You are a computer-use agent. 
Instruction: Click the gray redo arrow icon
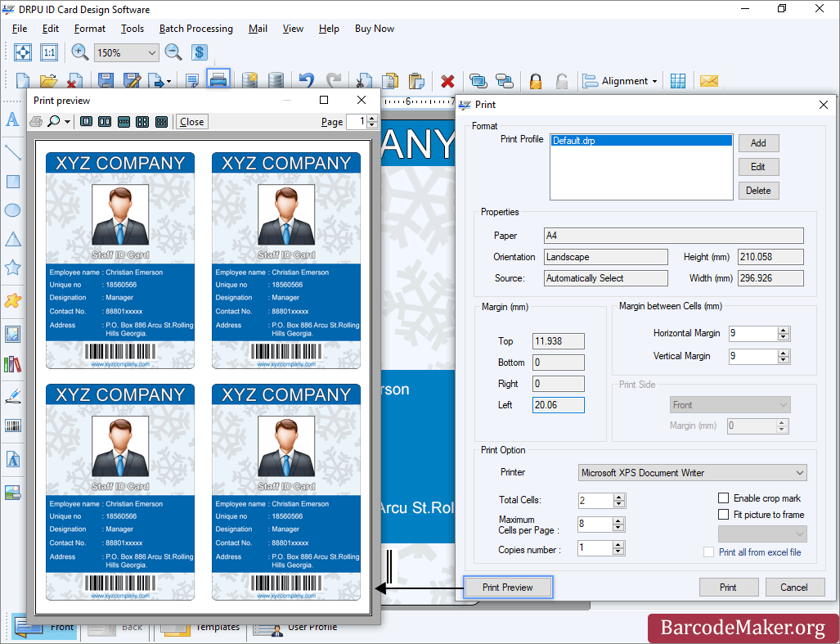coord(335,80)
